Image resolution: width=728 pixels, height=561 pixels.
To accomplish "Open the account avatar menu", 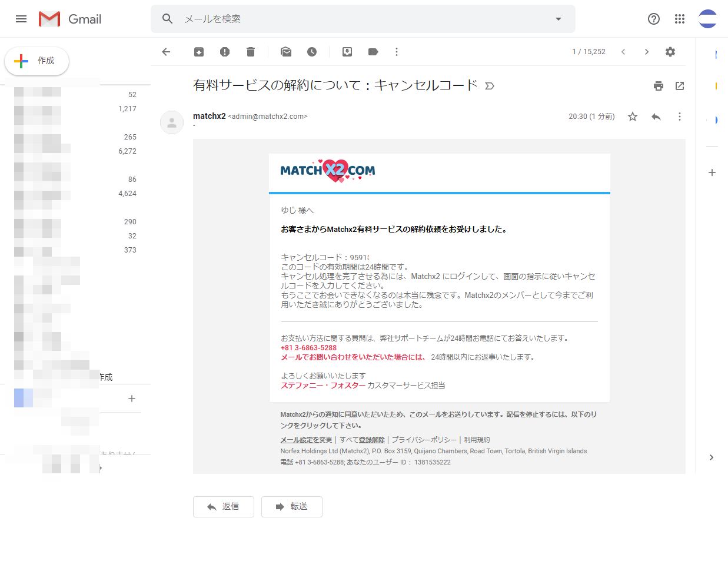I will tap(707, 19).
